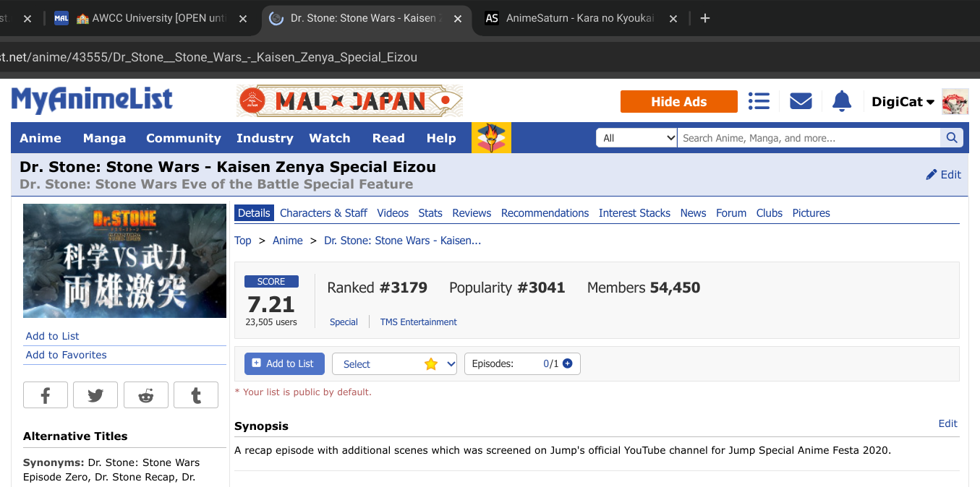This screenshot has height=487, width=980.
Task: Click the Hide Ads button
Action: 679,102
